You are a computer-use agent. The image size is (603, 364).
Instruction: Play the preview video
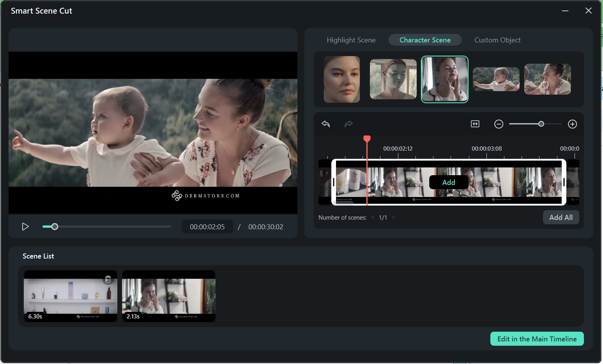tap(25, 227)
